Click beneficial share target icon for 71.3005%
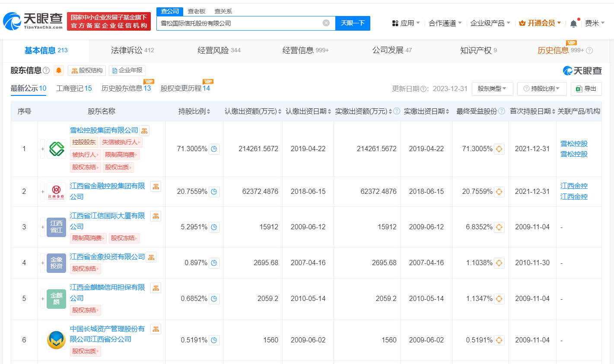This screenshot has width=614, height=364. coord(499,149)
